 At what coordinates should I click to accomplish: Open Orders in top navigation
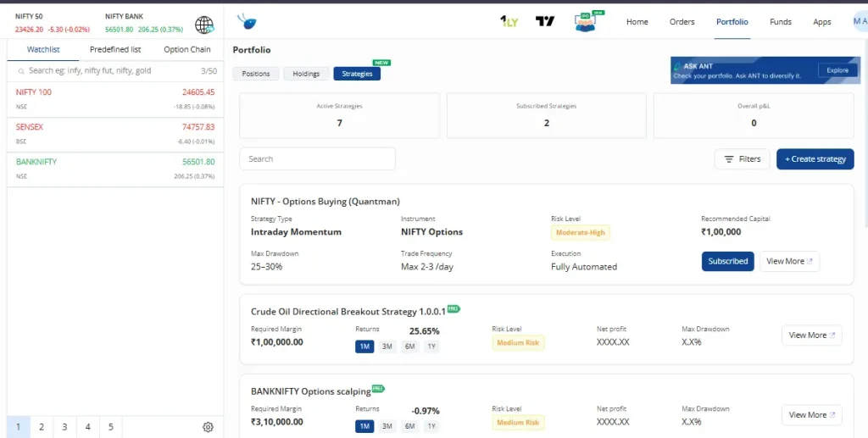point(682,21)
